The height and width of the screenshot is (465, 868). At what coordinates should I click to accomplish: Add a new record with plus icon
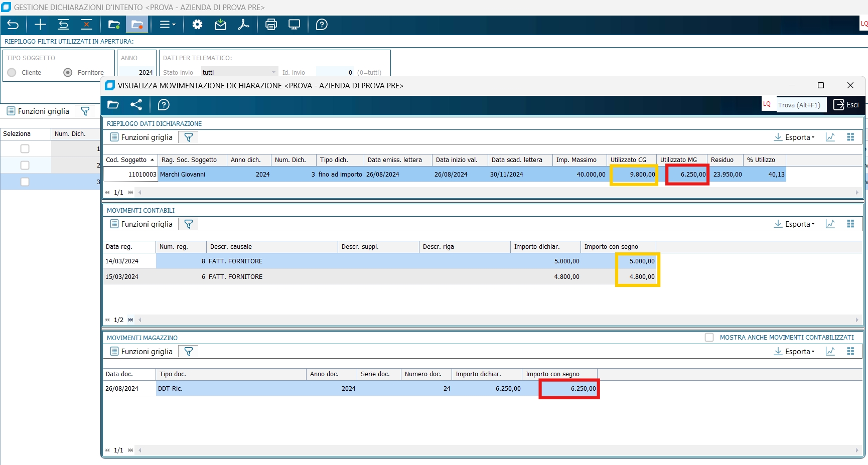[x=40, y=25]
